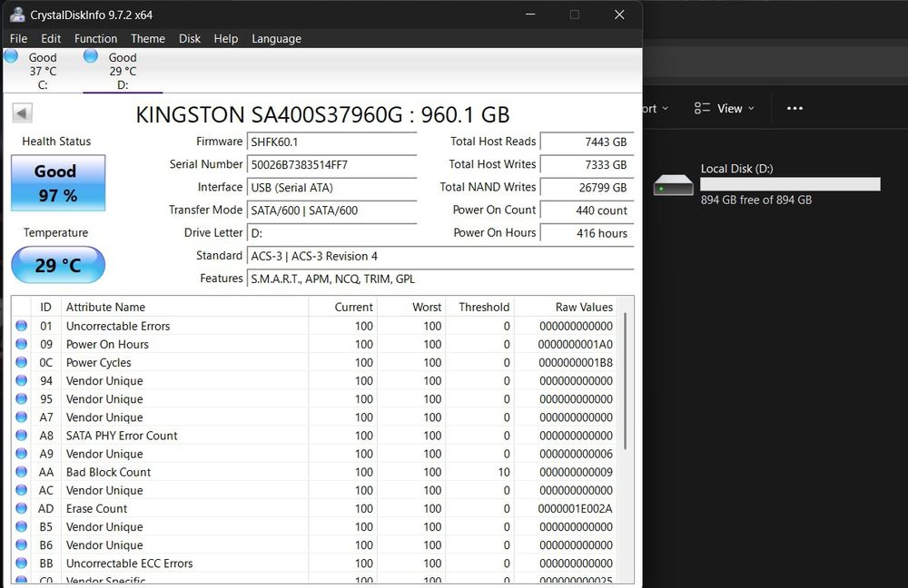Click the Transfer Mode field
The height and width of the screenshot is (588, 908).
tap(331, 211)
